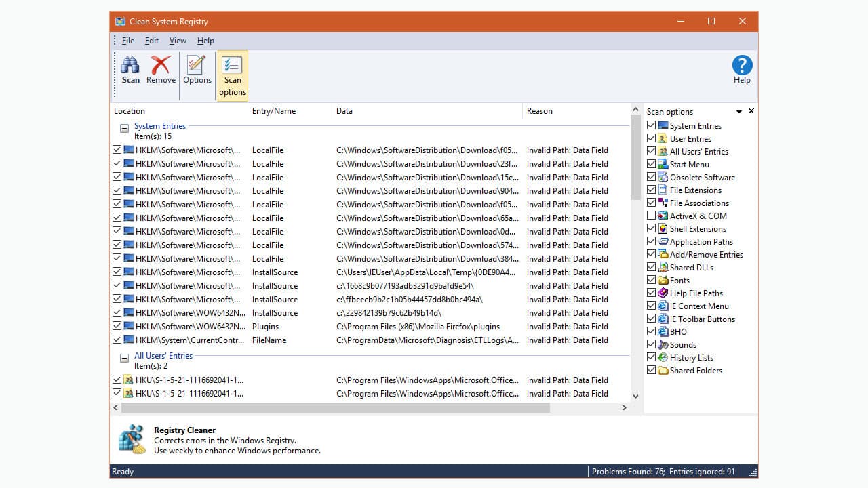
Task: Open the Edit menu
Action: coord(151,40)
